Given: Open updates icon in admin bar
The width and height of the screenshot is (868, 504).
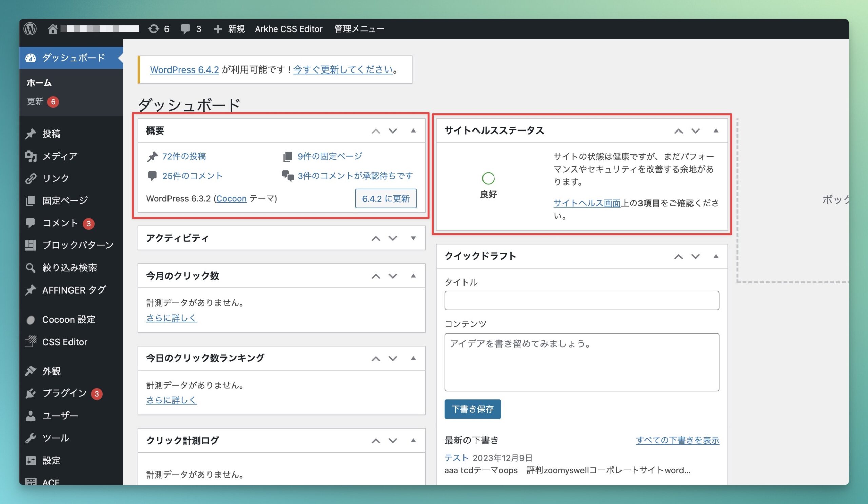Looking at the screenshot, I should tap(153, 28).
